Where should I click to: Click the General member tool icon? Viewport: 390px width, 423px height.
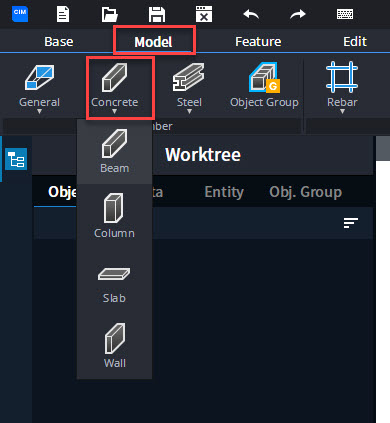[39, 78]
